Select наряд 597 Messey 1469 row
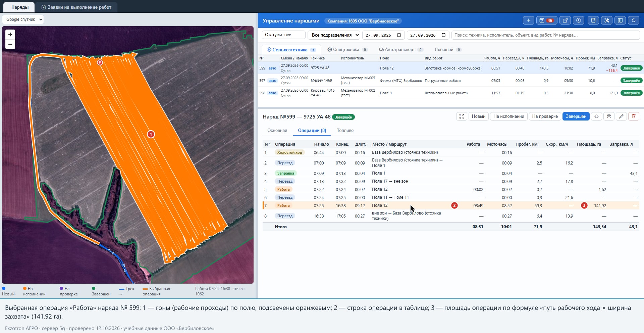The image size is (644, 333). [450, 81]
